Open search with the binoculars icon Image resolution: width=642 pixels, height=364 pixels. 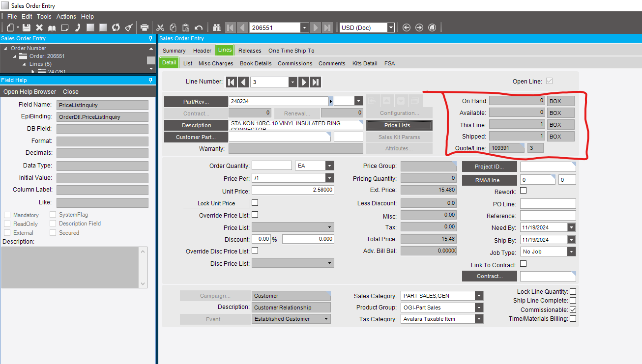click(x=217, y=28)
